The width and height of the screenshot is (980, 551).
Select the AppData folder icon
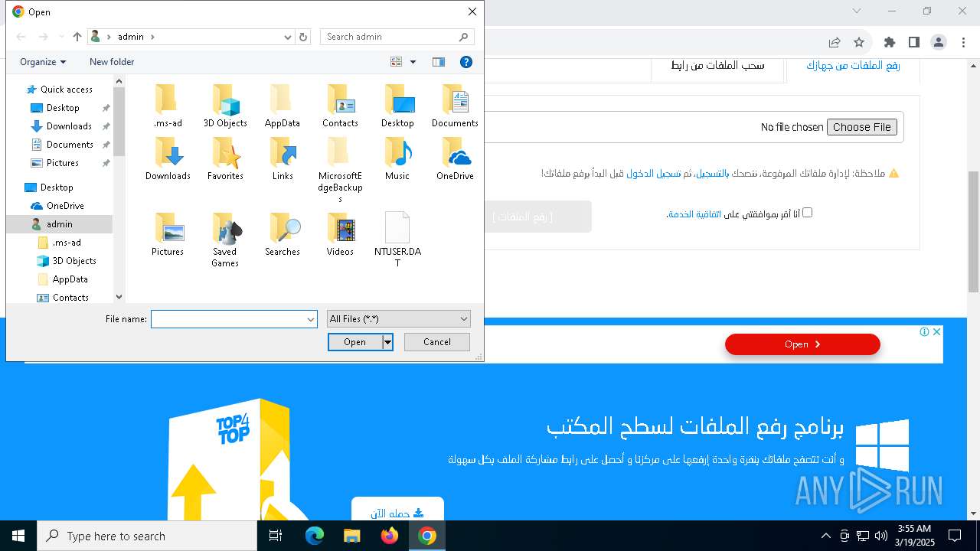[x=283, y=99]
